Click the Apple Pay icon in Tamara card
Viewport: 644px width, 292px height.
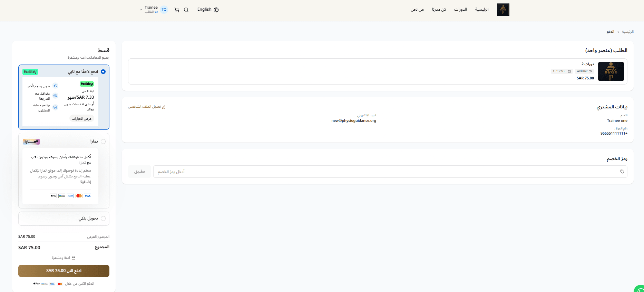[x=53, y=196]
